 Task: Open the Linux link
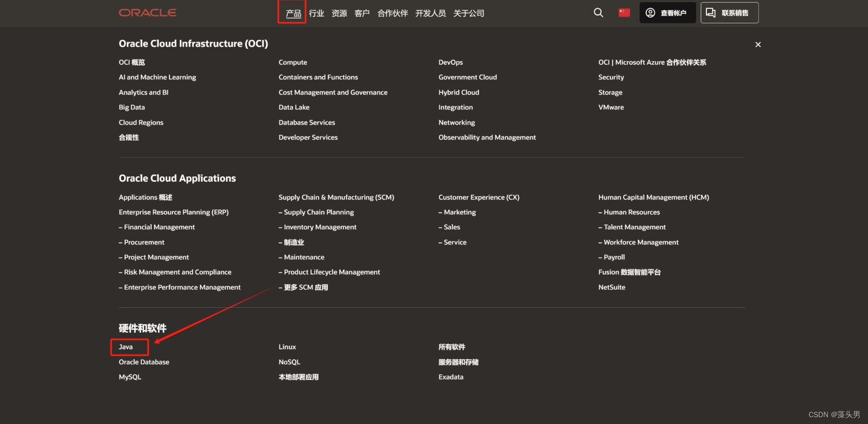287,347
